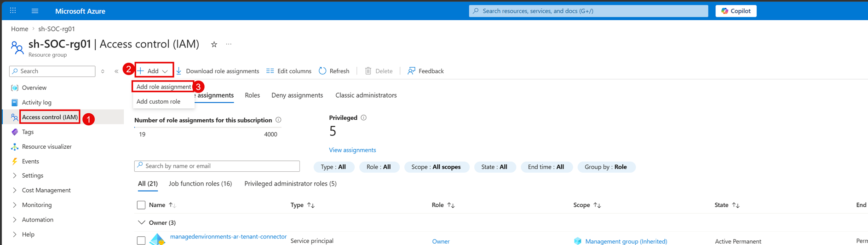This screenshot has width=868, height=245.
Task: Expand the Cost Management section
Action: [x=46, y=190]
